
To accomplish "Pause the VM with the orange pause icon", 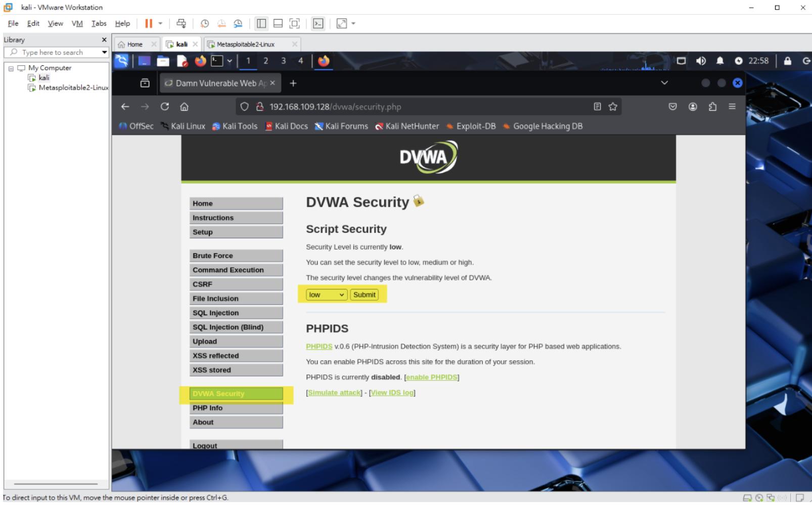I will [148, 23].
